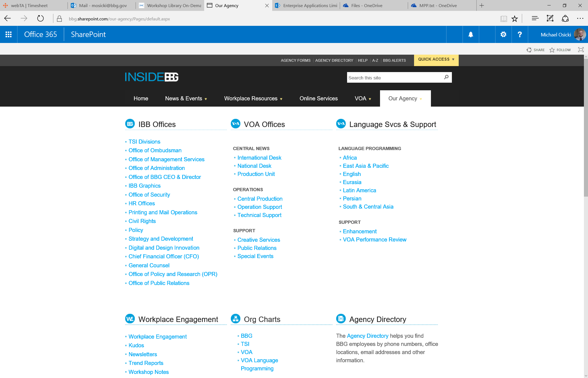Switch to webTA Timesheet tab
Image resolution: width=588 pixels, height=378 pixels.
tap(34, 5)
